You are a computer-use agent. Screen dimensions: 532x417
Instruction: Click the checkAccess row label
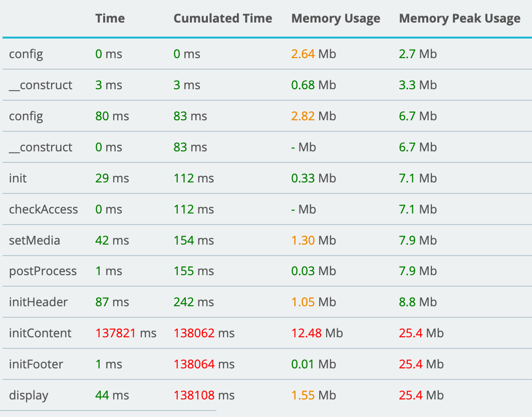pyautogui.click(x=44, y=210)
